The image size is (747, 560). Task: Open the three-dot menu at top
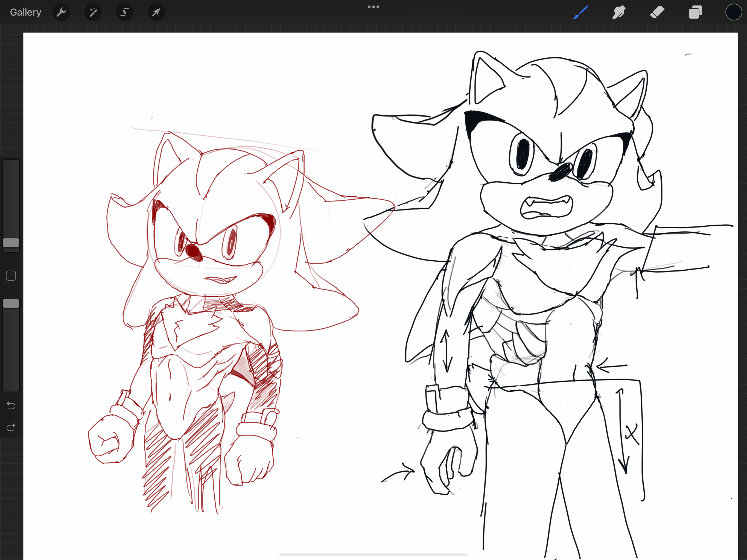coord(373,7)
